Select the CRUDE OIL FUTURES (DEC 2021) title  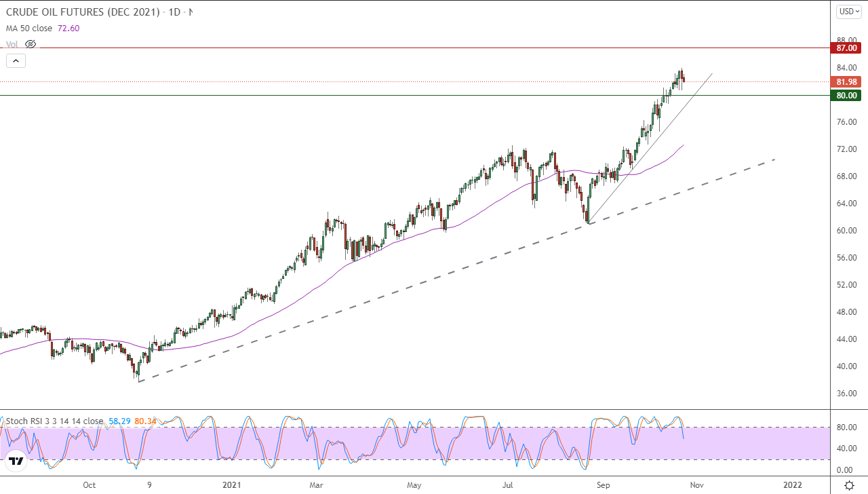pyautogui.click(x=84, y=12)
